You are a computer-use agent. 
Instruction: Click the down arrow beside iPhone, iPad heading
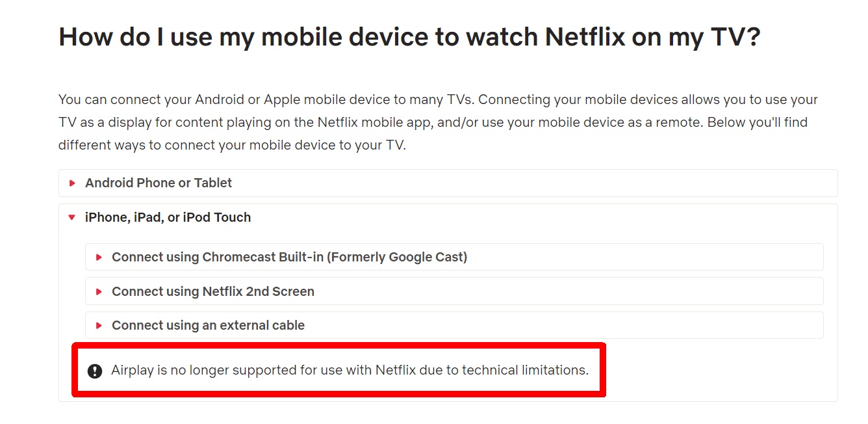(x=72, y=218)
